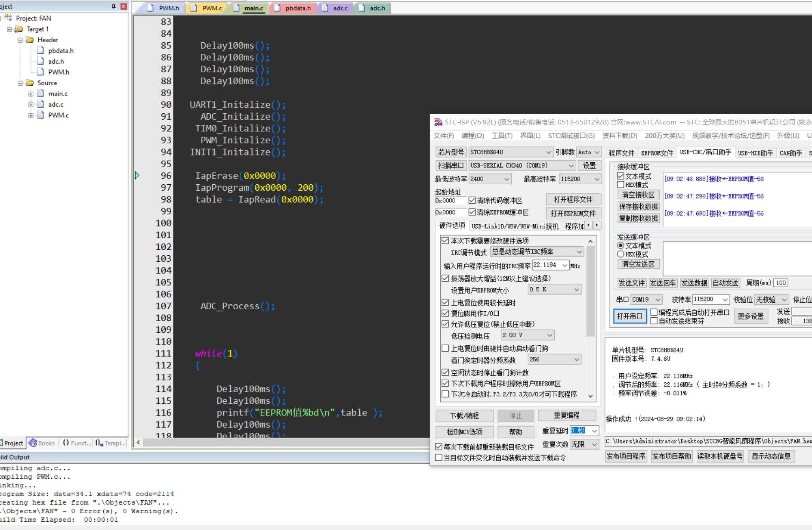The height and width of the screenshot is (530, 812).
Task: Expand the PWM.c node in the tree
Action: pyautogui.click(x=31, y=115)
